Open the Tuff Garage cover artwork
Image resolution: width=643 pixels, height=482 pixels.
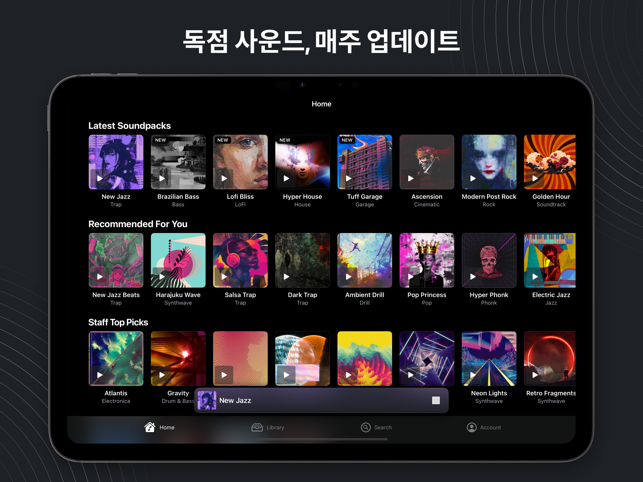[365, 162]
